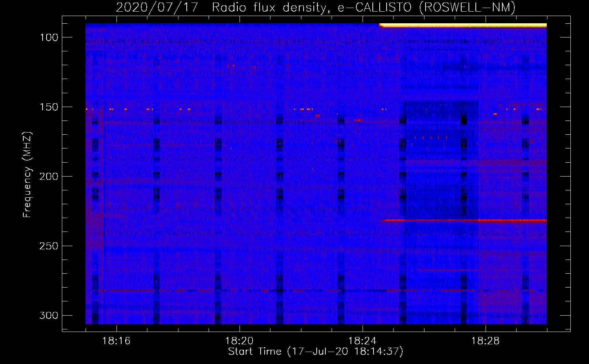This screenshot has height=364, width=589.
Task: Click the 'Start Time (17-Jul-20 18:14:37)' label
Action: pyautogui.click(x=316, y=352)
